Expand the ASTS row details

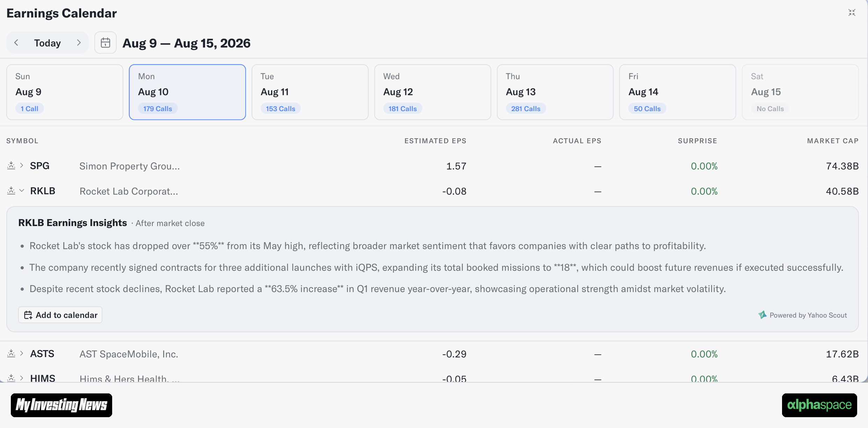22,353
